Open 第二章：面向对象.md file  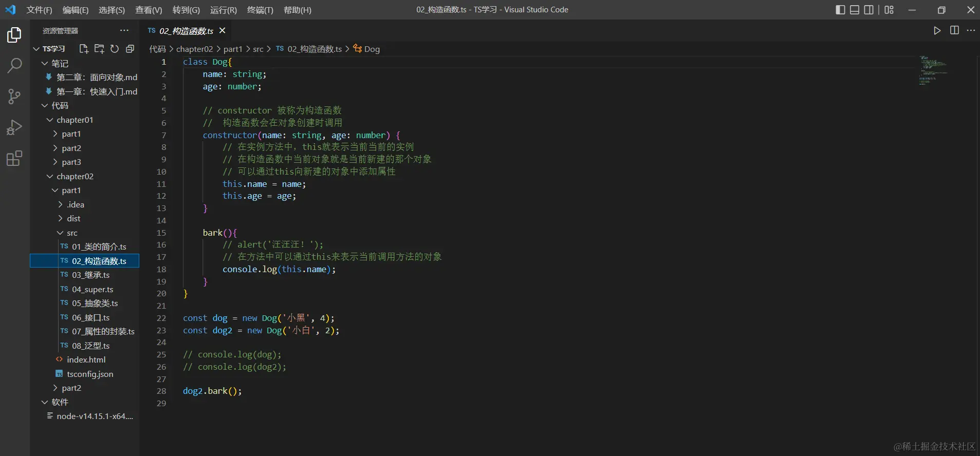pyautogui.click(x=97, y=77)
